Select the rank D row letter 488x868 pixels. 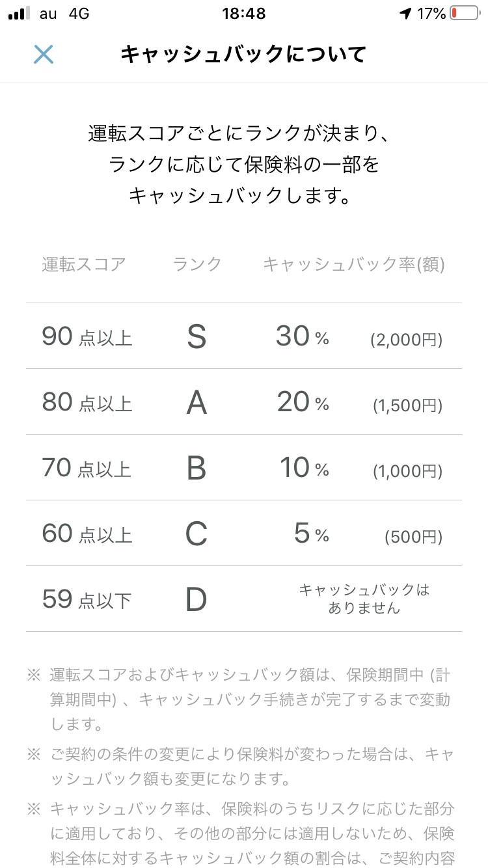[x=196, y=600]
